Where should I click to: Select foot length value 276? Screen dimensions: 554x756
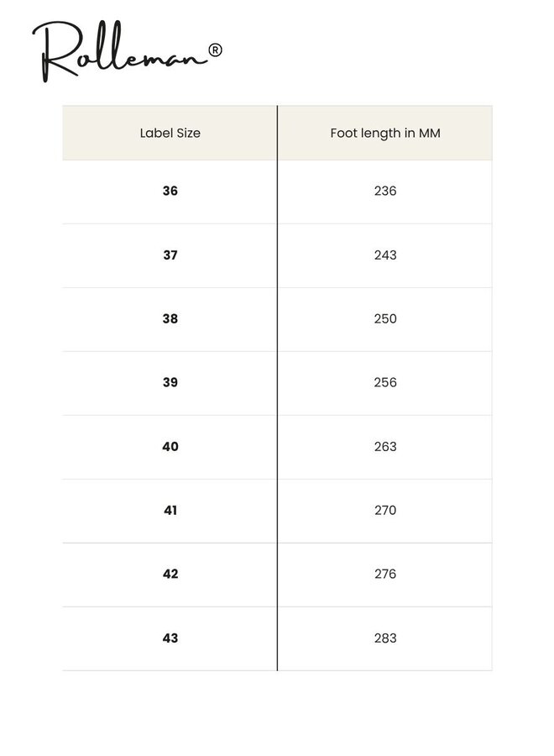point(385,574)
